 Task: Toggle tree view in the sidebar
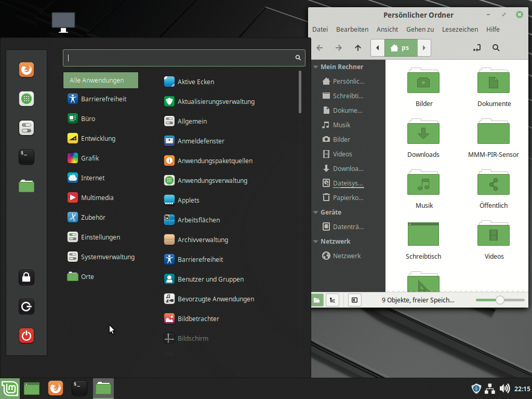tap(332, 300)
